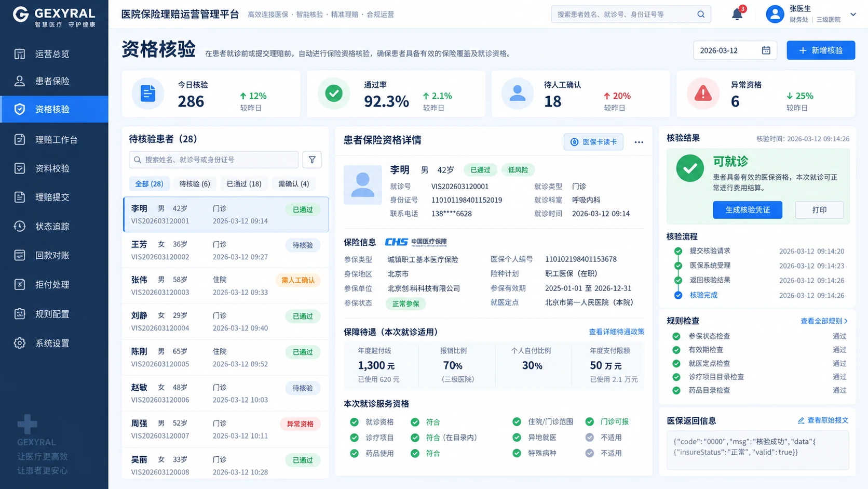This screenshot has height=489, width=868.
Task: Click the 回款对账 sidebar icon
Action: tap(20, 255)
